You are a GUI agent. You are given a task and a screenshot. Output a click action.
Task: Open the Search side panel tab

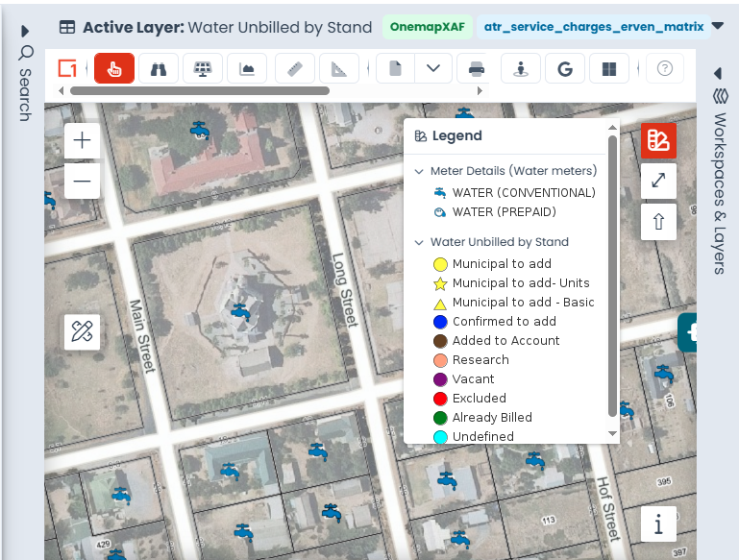coord(25,84)
